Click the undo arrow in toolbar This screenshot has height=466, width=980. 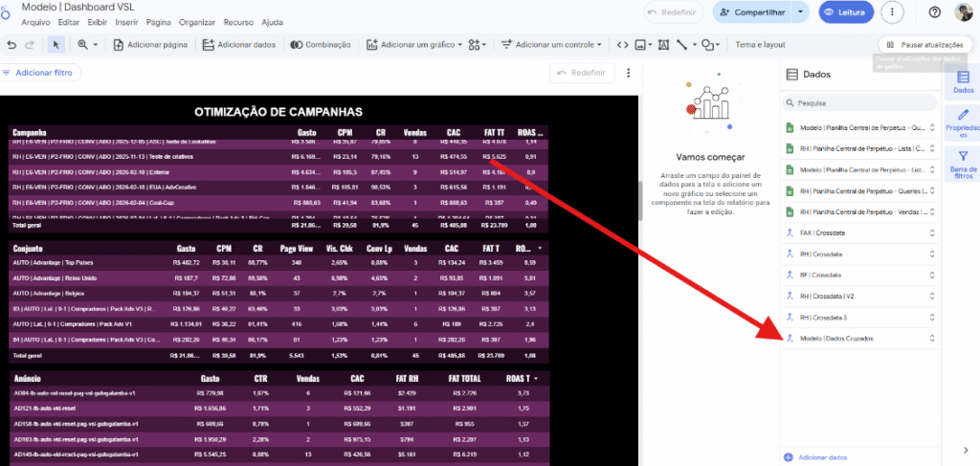click(x=11, y=44)
